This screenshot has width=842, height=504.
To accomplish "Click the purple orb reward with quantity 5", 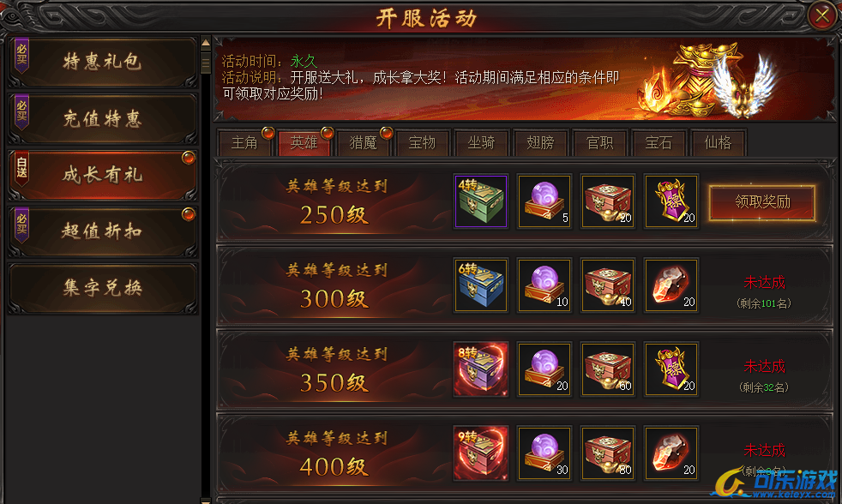I will 544,201.
